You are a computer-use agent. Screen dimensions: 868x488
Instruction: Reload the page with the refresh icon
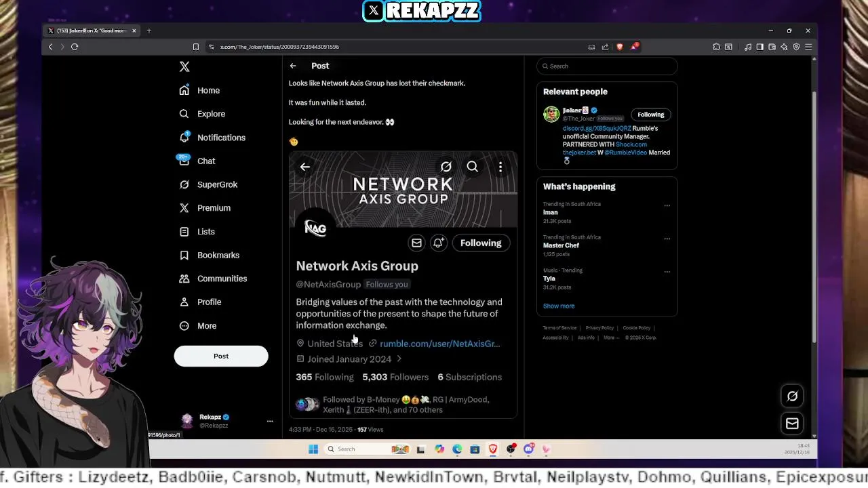point(75,47)
